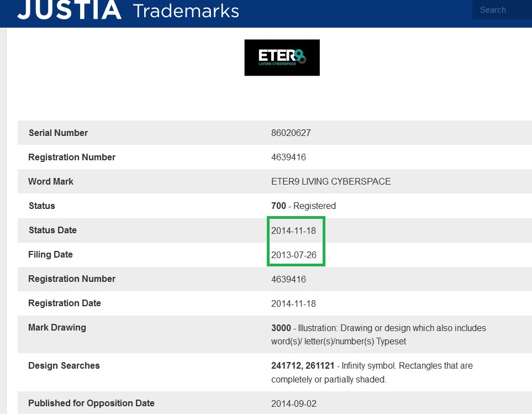Click the JUSTIA logo

[69, 9]
